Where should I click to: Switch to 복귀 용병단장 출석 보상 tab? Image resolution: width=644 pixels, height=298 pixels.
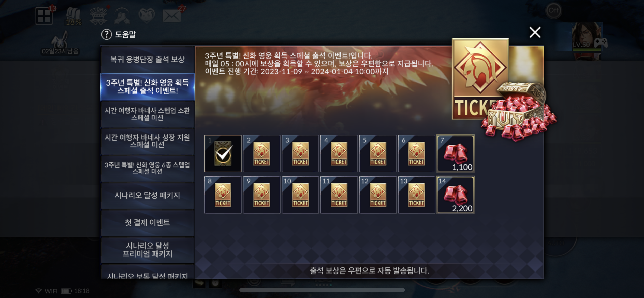147,60
